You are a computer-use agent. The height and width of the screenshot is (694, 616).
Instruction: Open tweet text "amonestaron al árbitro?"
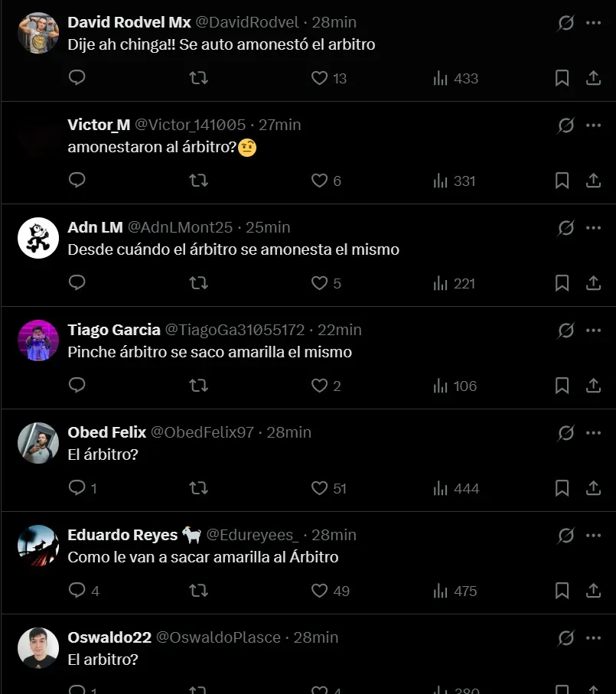coord(152,147)
